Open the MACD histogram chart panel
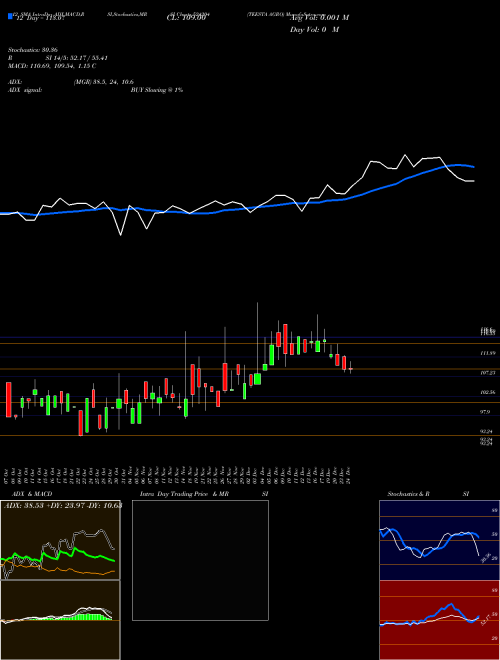Image resolution: width=500 pixels, height=660 pixels. 60,620
